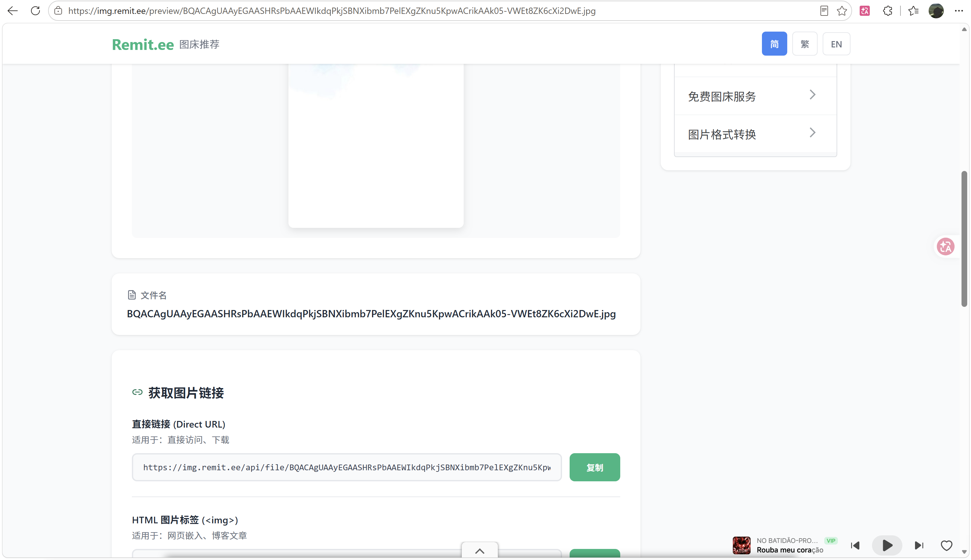Click the 适用于：直接访问、下载 description

pos(181,440)
